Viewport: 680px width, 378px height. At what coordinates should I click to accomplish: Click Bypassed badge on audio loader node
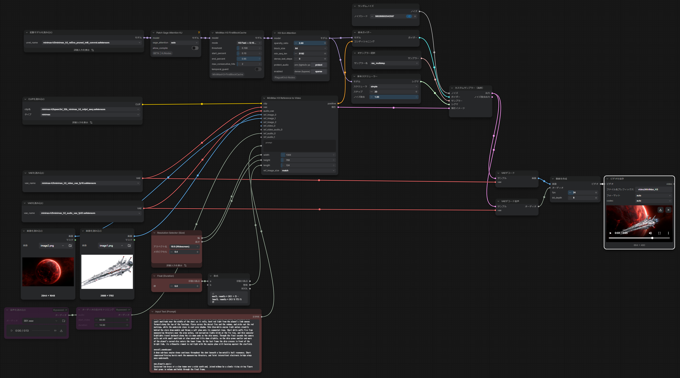pos(60,310)
